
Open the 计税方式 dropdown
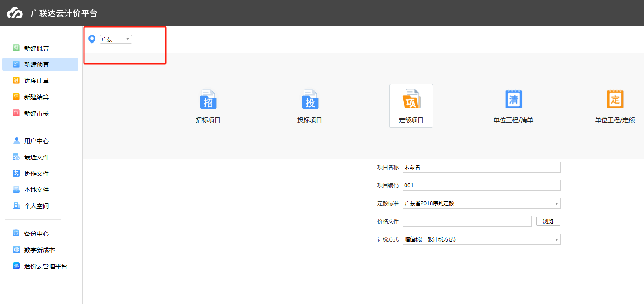coord(482,239)
